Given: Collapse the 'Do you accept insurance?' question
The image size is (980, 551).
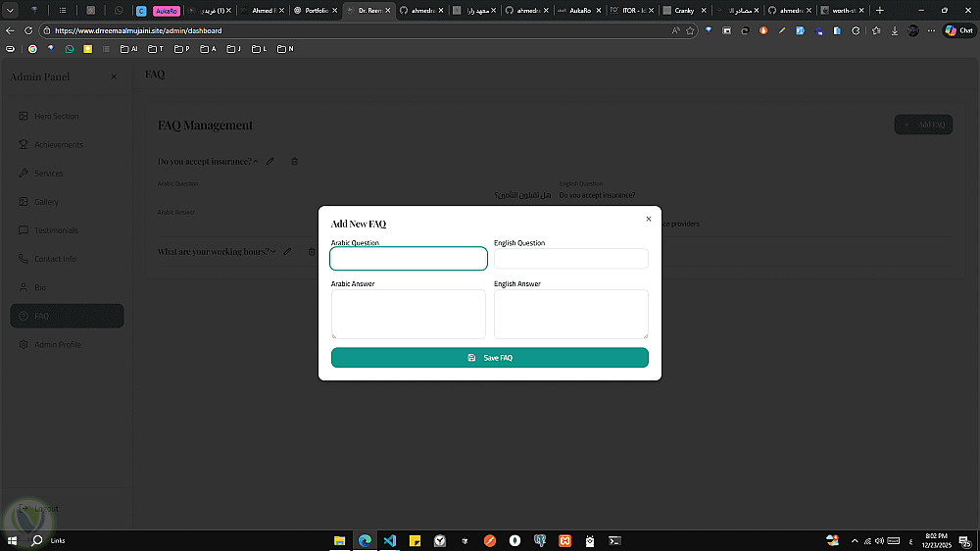Looking at the screenshot, I should click(256, 162).
